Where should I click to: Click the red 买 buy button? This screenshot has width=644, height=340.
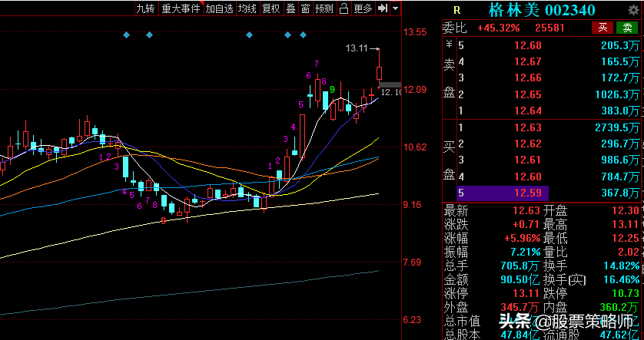[x=602, y=28]
